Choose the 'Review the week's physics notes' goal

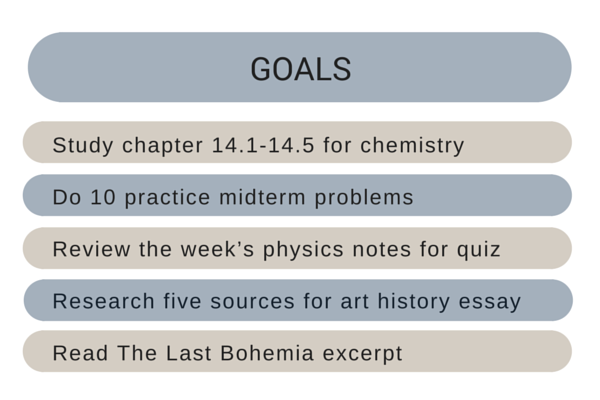(297, 248)
